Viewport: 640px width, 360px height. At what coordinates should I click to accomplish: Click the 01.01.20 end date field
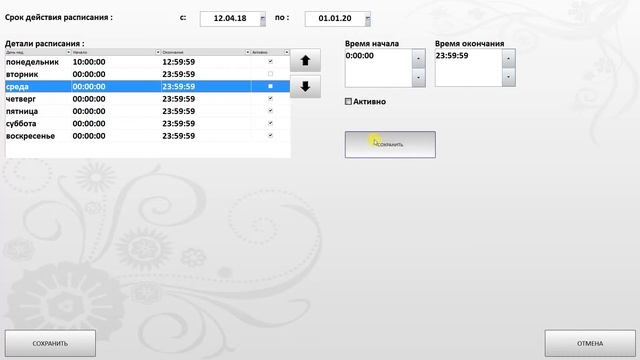(335, 19)
